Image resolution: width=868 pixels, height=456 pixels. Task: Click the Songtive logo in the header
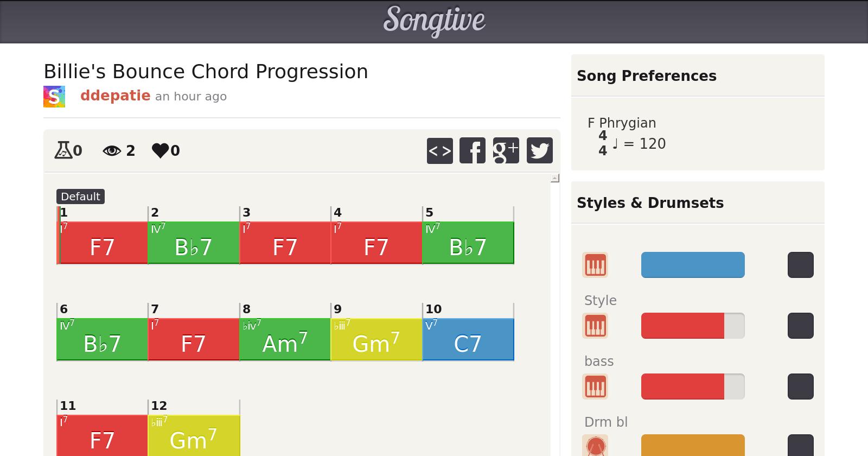click(434, 21)
